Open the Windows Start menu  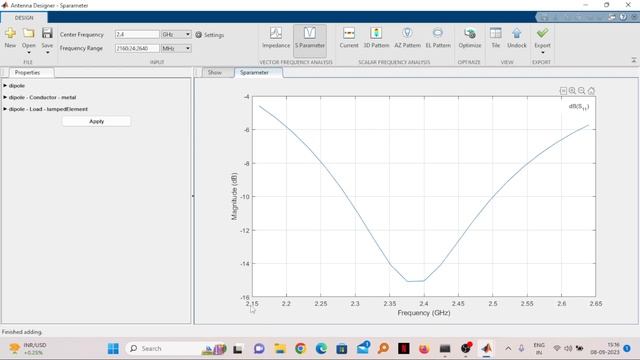pyautogui.click(x=113, y=349)
